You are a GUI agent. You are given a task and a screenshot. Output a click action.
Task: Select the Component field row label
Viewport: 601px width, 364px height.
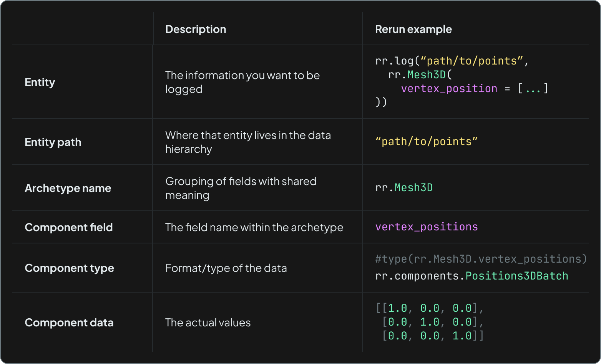[x=68, y=227]
